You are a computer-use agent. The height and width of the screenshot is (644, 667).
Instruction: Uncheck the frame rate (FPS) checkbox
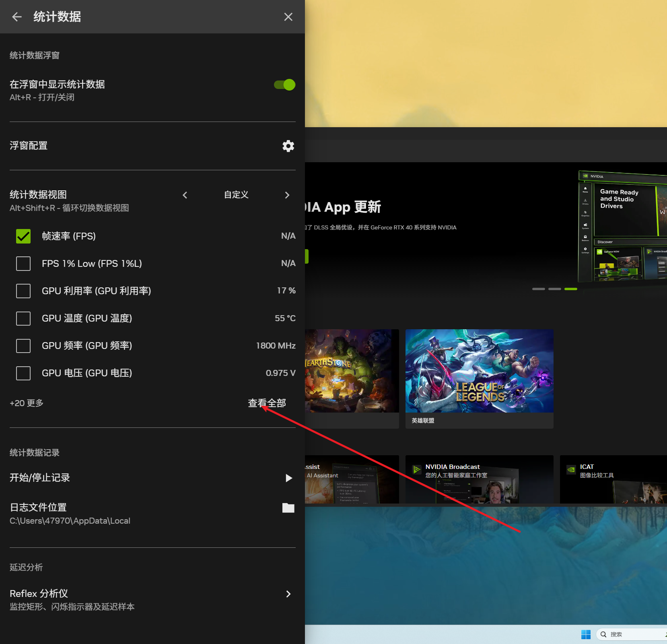(23, 236)
